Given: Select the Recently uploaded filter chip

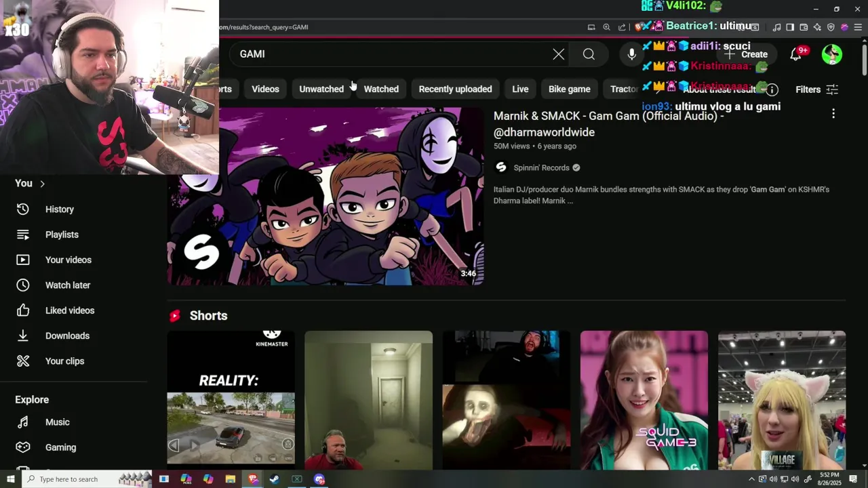Looking at the screenshot, I should click(x=455, y=89).
